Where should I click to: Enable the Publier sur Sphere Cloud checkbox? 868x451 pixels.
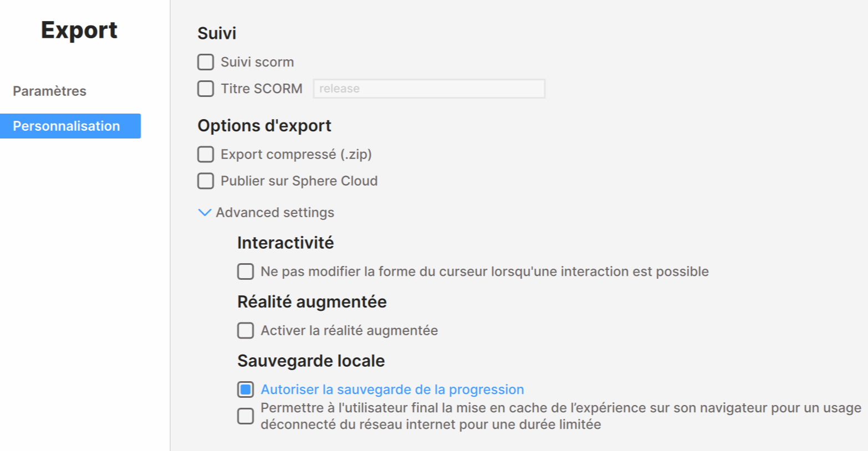206,181
